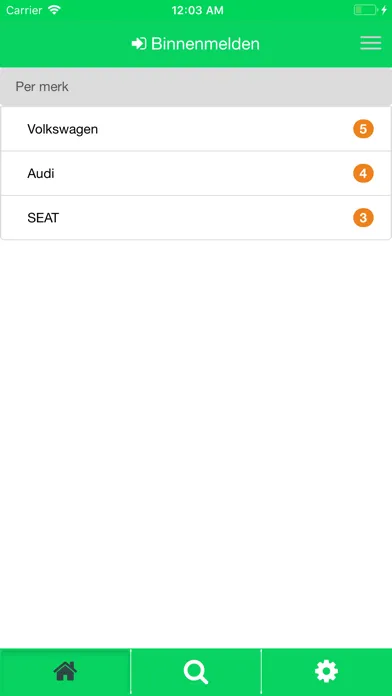Tap the 12:03 AM clock
This screenshot has width=392, height=696.
[198, 10]
